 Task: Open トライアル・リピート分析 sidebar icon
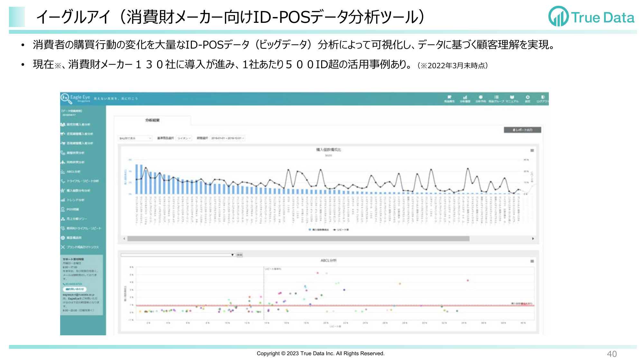[63, 181]
